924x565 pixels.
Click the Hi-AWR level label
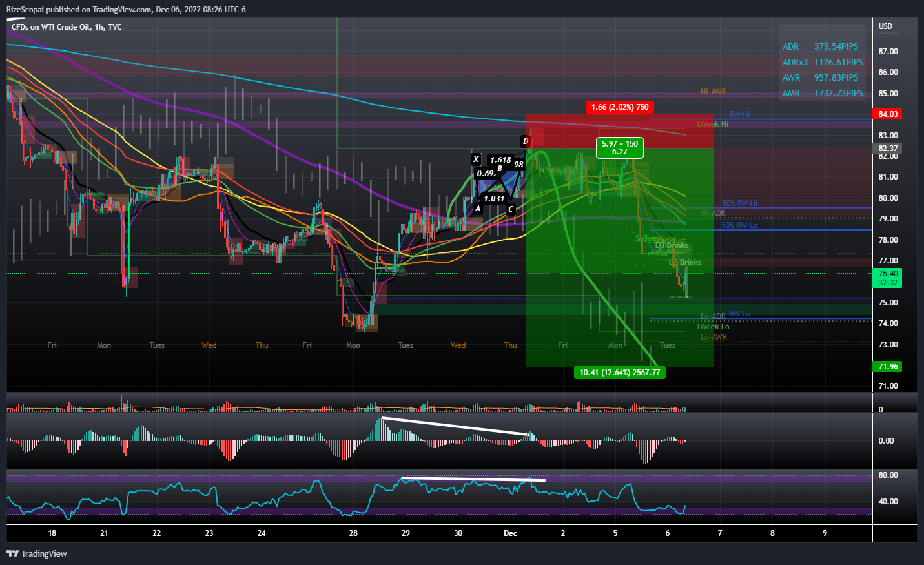pyautogui.click(x=714, y=92)
